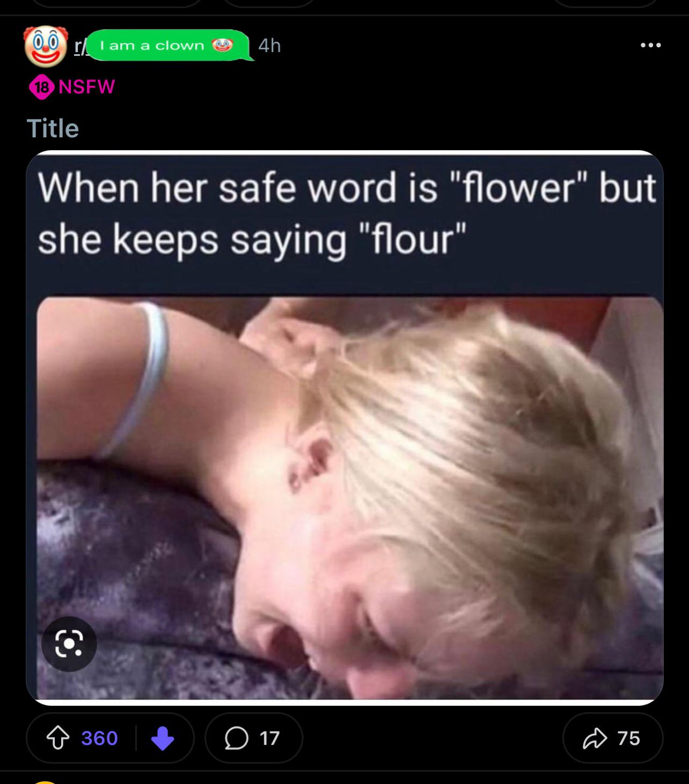This screenshot has height=784, width=689.
Task: Open the post titled 'Title'
Action: pyautogui.click(x=53, y=129)
